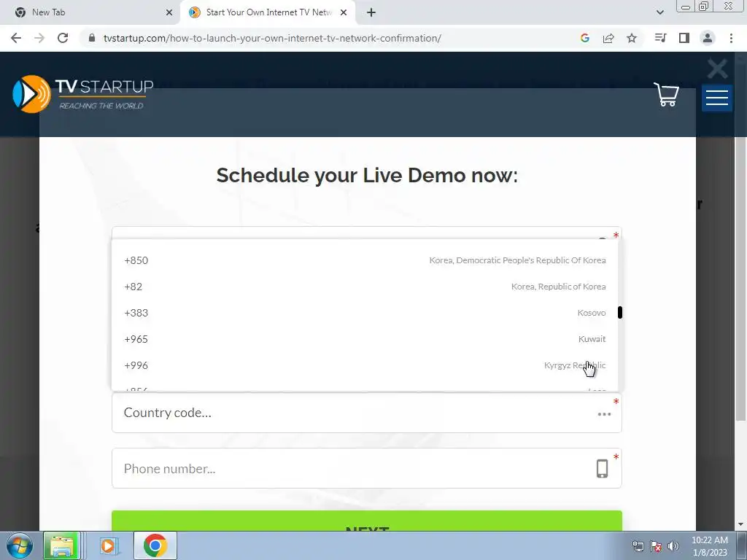Open the taskbar clock showing 10:22 AM
This screenshot has width=747, height=560.
pos(709,545)
